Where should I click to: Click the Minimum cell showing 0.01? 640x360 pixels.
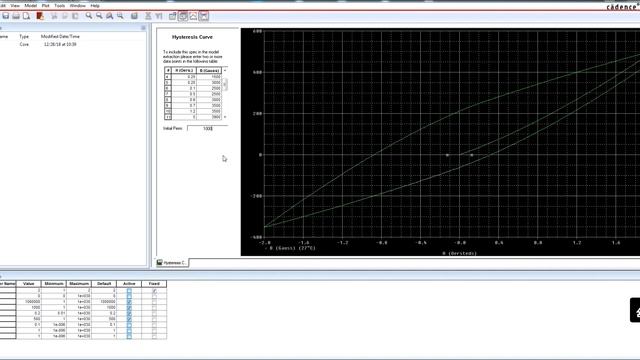point(53,313)
